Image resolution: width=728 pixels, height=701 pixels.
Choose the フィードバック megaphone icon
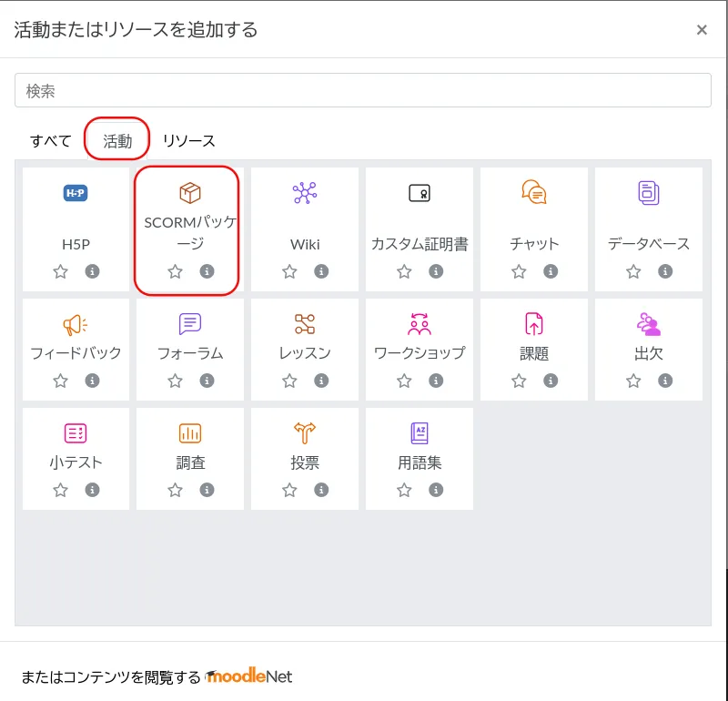tap(76, 324)
